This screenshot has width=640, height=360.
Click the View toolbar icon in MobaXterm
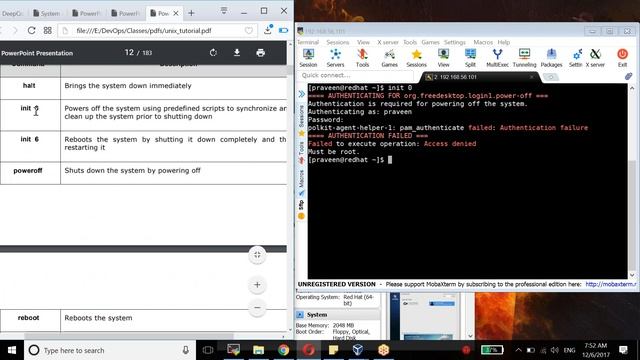(x=443, y=58)
